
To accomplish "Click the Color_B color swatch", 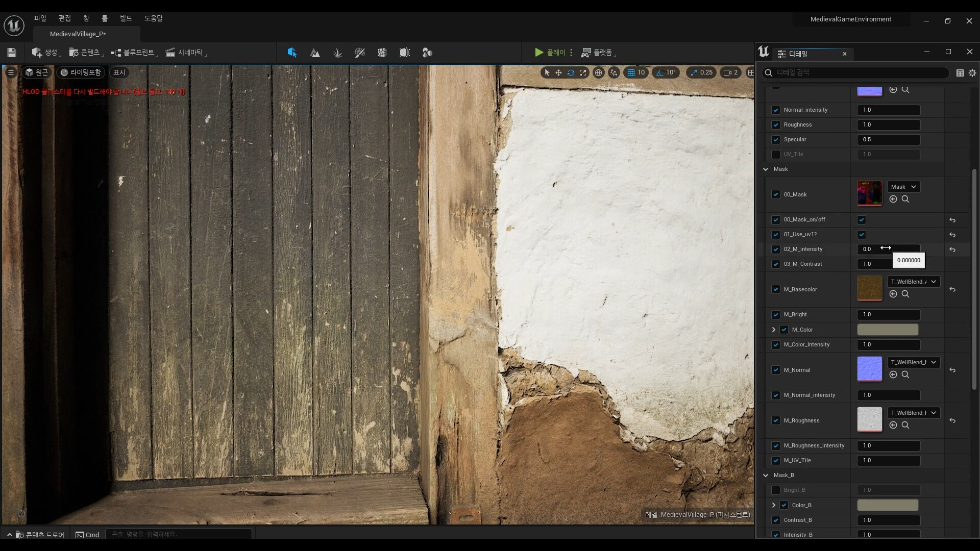I will pyautogui.click(x=887, y=505).
